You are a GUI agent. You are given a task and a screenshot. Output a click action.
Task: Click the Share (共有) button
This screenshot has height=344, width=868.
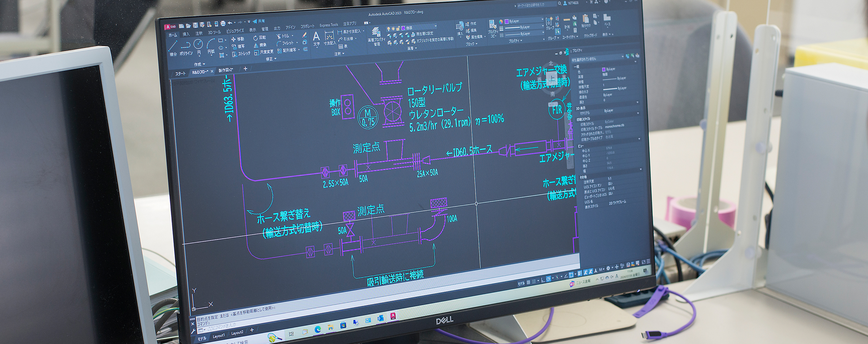(259, 21)
